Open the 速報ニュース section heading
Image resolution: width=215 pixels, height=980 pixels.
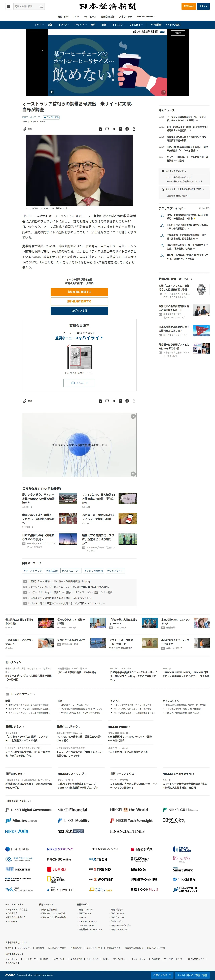coord(168,110)
